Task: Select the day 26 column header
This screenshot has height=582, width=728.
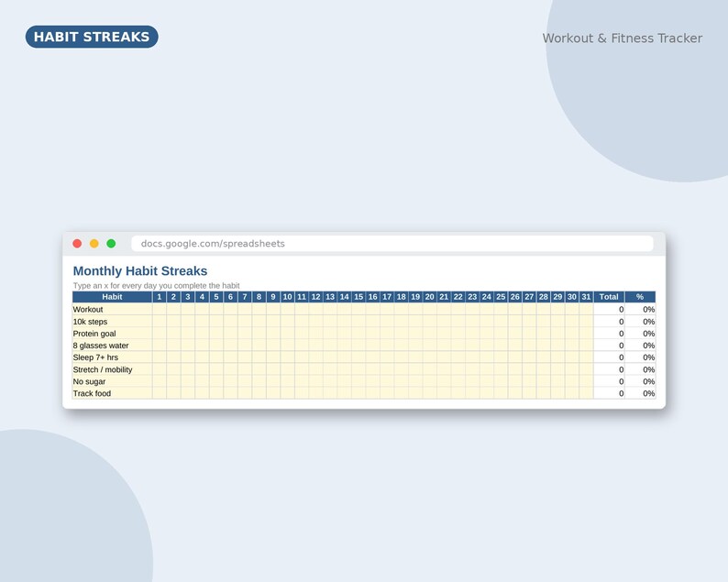Action: [x=515, y=297]
